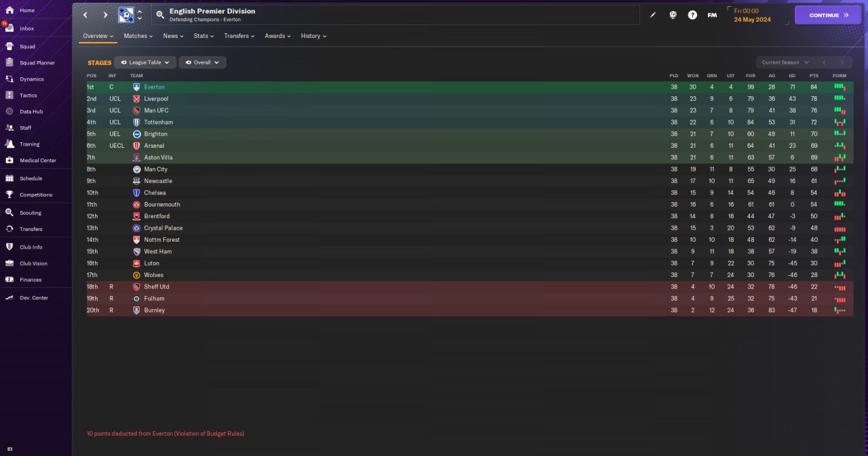
Task: Open Staff icon in sidebar
Action: coord(9,128)
